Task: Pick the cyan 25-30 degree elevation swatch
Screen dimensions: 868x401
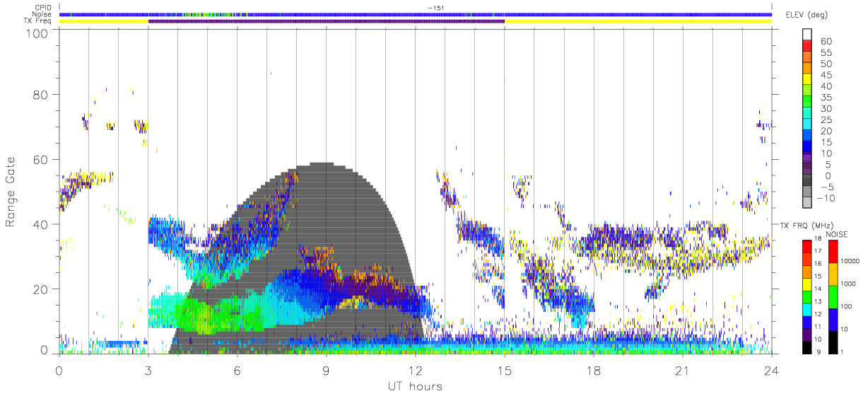Action: pyautogui.click(x=807, y=113)
